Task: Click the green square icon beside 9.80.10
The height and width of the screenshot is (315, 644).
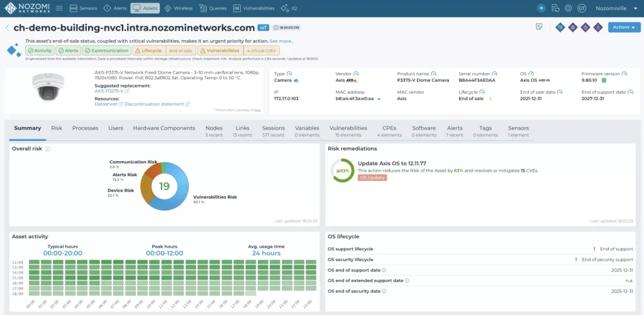Action: (604, 80)
